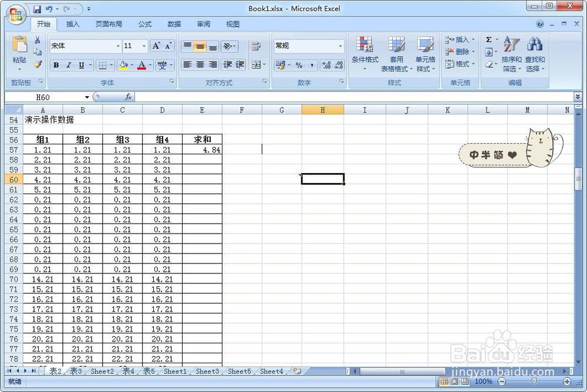Viewport: 587px width, 392px height.
Task: Open text orientation options
Action: click(230, 46)
